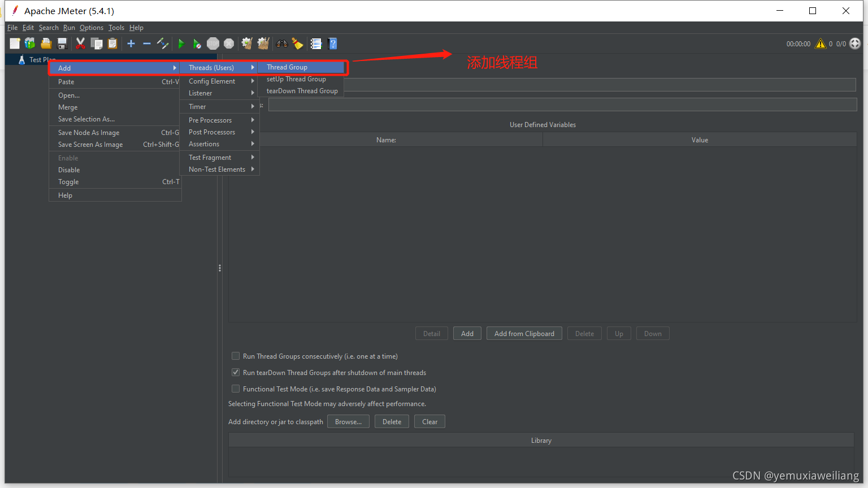Expand the Test Fragment submenu
The height and width of the screenshot is (488, 868).
click(x=219, y=158)
